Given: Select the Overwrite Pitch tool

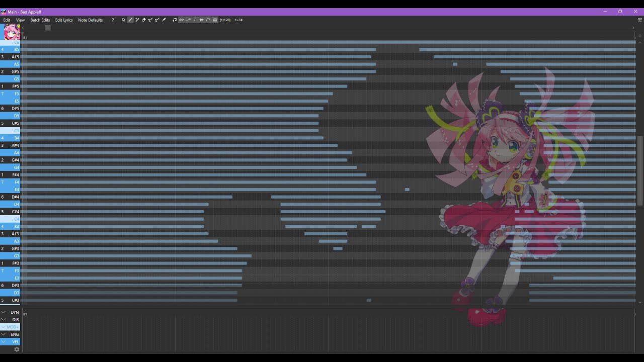Looking at the screenshot, I should pos(157,20).
